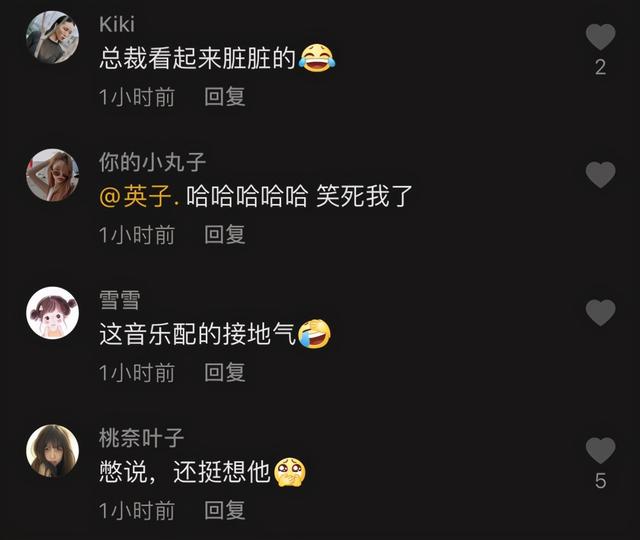640x540 pixels.
Task: Select comment text 总裁看起来脏脏的
Action: (x=198, y=58)
